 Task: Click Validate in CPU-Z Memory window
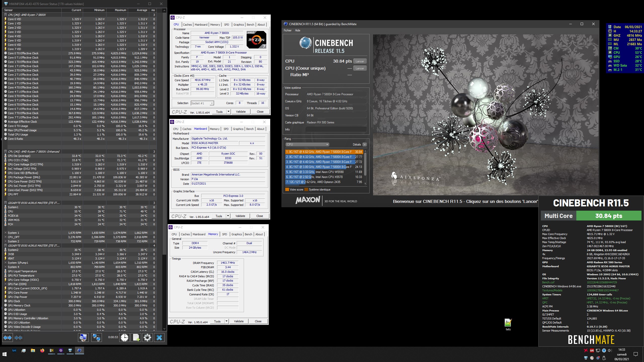tap(239, 321)
